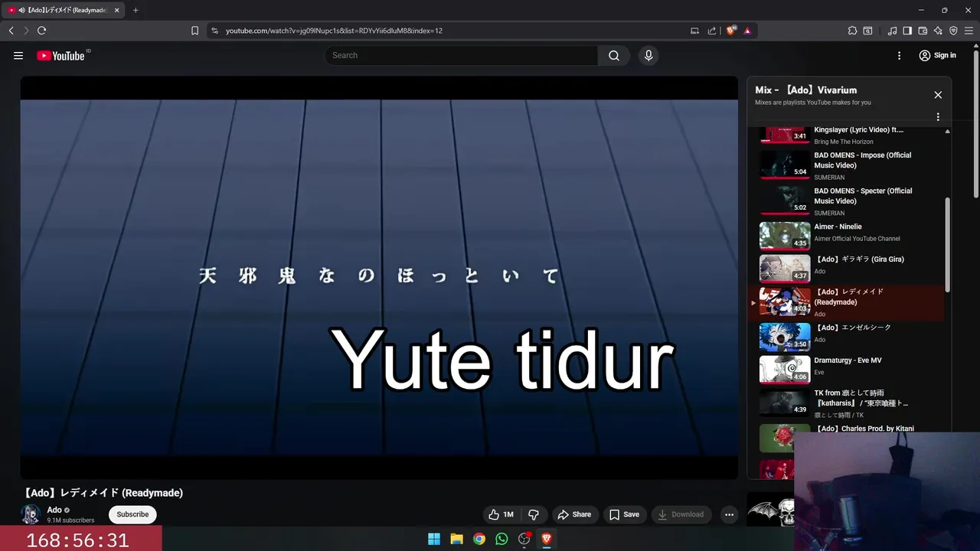The width and height of the screenshot is (980, 551).
Task: Open the browser extensions puzzle icon
Action: (x=852, y=31)
